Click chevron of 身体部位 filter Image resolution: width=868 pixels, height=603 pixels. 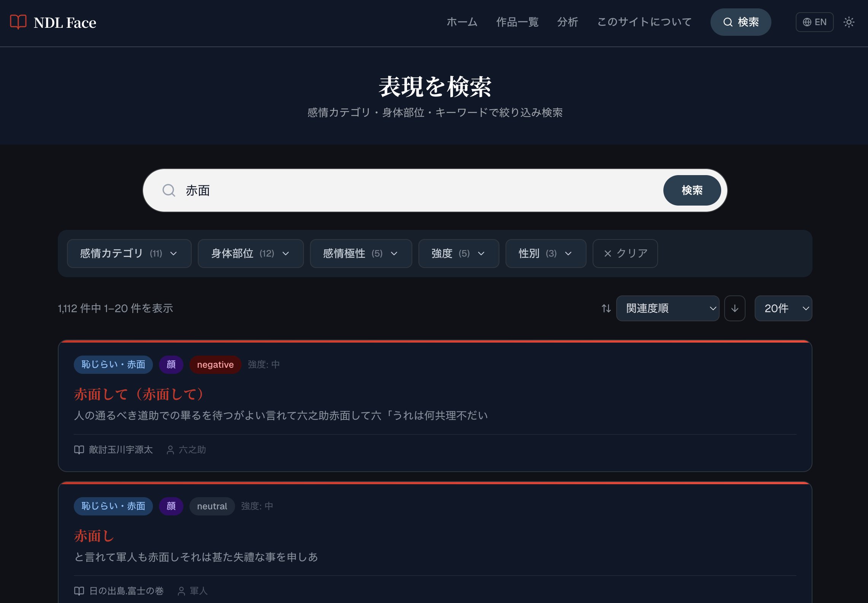click(286, 254)
